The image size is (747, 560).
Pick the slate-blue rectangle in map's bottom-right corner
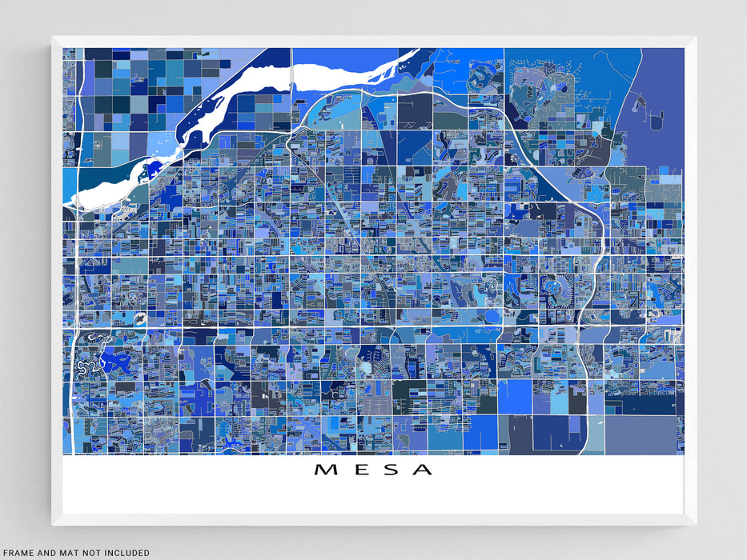click(x=644, y=434)
